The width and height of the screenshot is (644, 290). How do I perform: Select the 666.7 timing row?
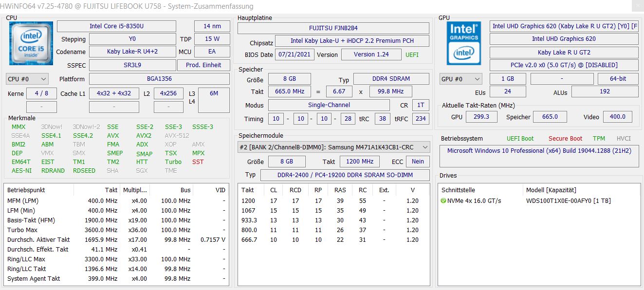pos(333,240)
